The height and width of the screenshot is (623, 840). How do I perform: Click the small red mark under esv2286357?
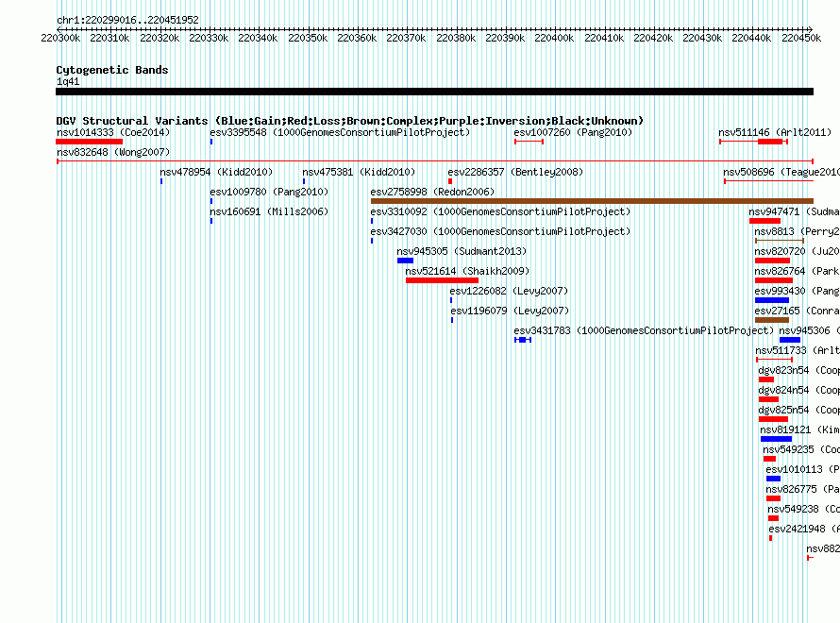pyautogui.click(x=450, y=181)
